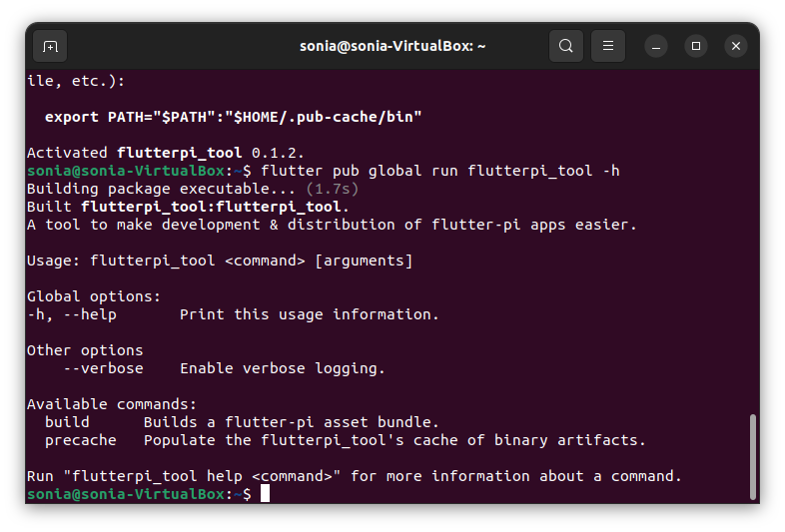Screen dimensions: 785x532
Task: Click the 'Other options' heading
Action: (x=85, y=350)
